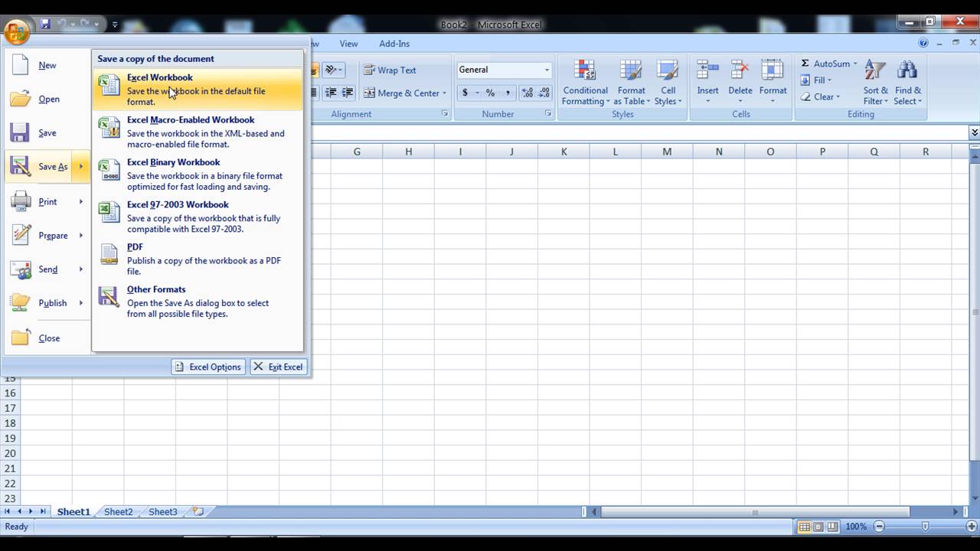Click the Microsoft Excel Help icon
Image resolution: width=980 pixels, height=551 pixels.
(923, 44)
